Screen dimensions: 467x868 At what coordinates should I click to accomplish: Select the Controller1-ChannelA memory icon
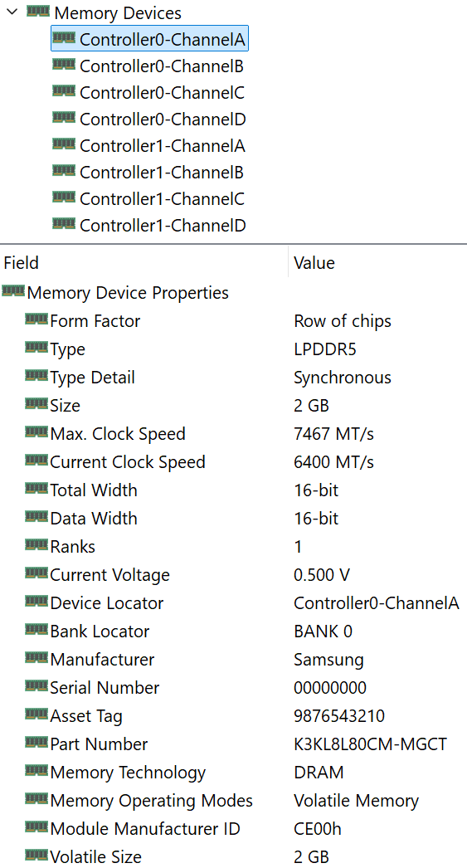pos(64,144)
